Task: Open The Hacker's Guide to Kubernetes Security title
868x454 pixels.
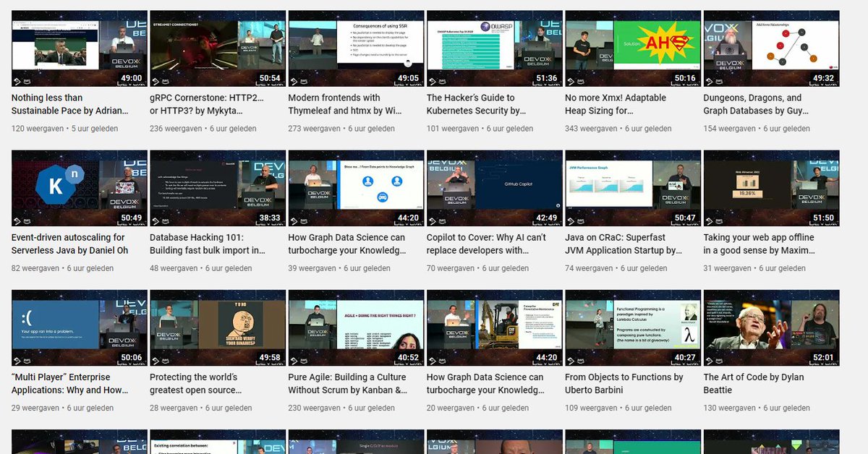Action: pyautogui.click(x=477, y=104)
